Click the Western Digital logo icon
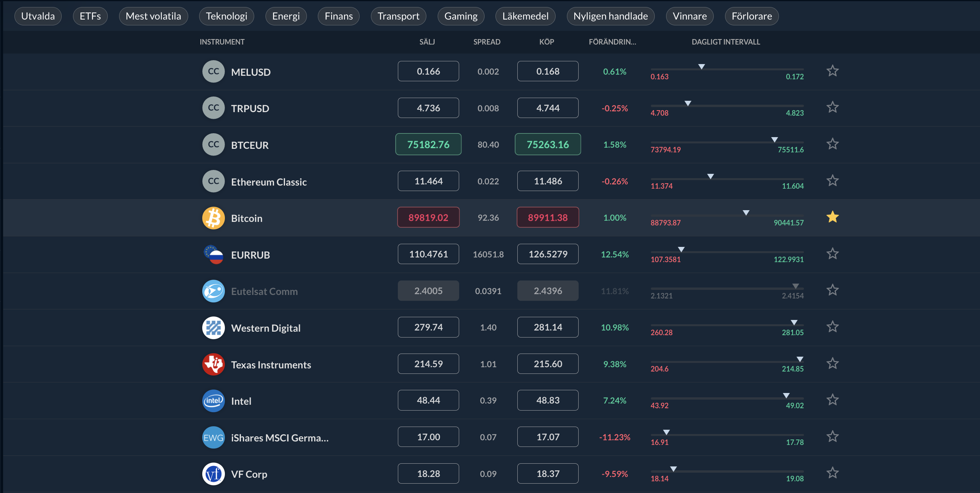Image resolution: width=980 pixels, height=493 pixels. [x=213, y=328]
